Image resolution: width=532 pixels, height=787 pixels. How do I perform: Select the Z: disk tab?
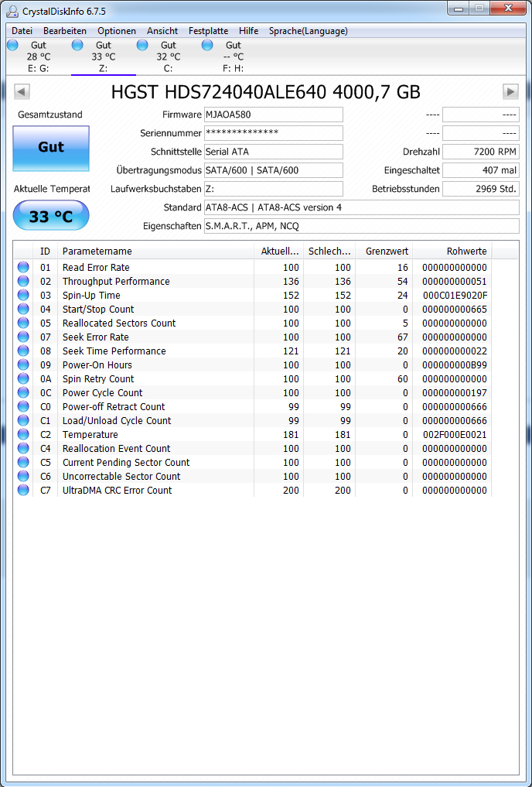(104, 56)
